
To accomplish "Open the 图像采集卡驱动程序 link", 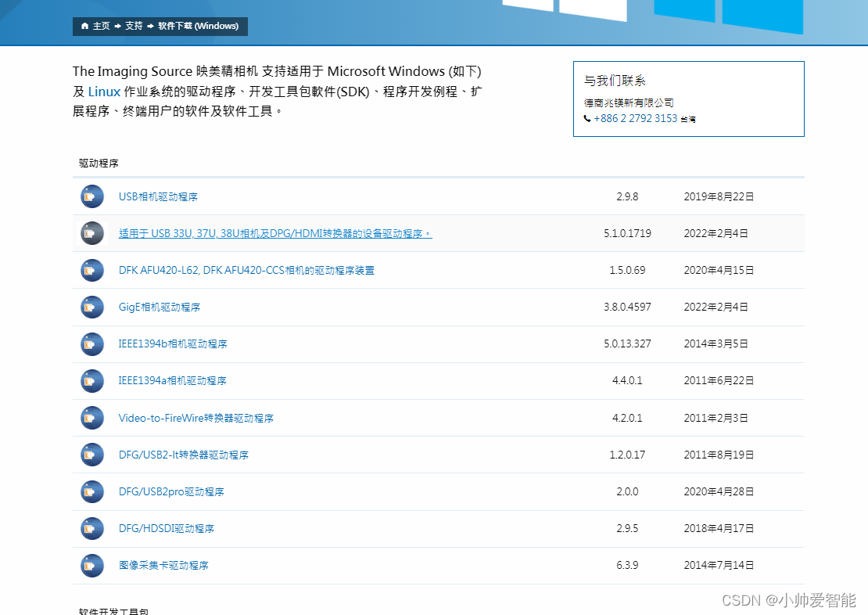I will [163, 565].
